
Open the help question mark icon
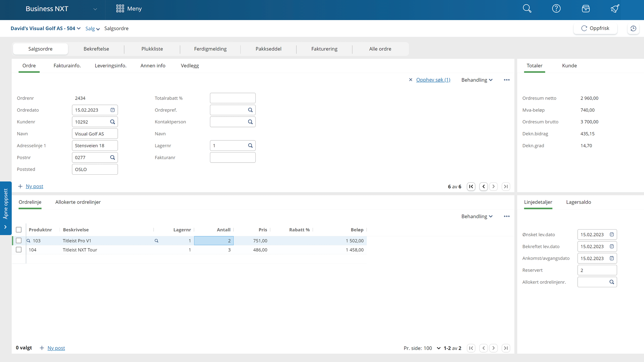coord(556,9)
